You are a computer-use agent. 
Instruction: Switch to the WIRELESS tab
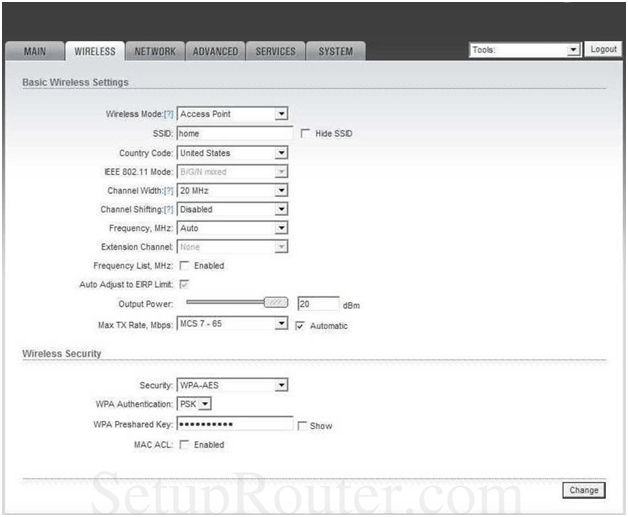click(95, 51)
